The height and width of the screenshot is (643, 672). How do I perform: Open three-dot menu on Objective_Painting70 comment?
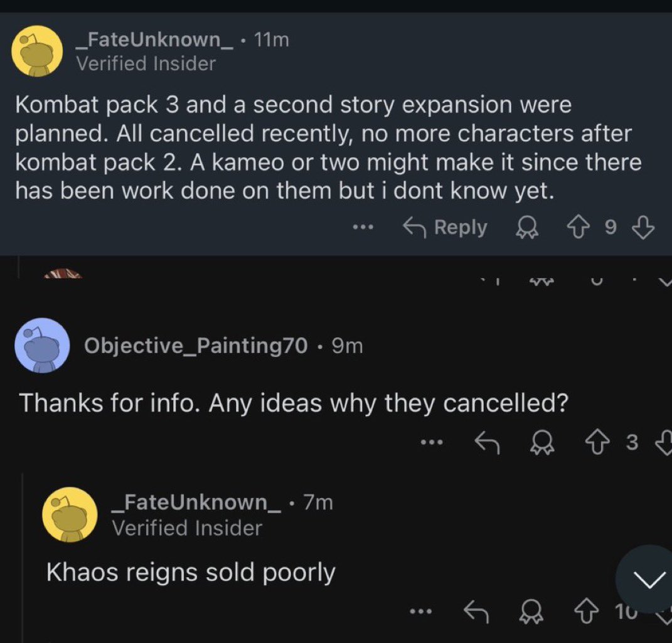pyautogui.click(x=432, y=442)
